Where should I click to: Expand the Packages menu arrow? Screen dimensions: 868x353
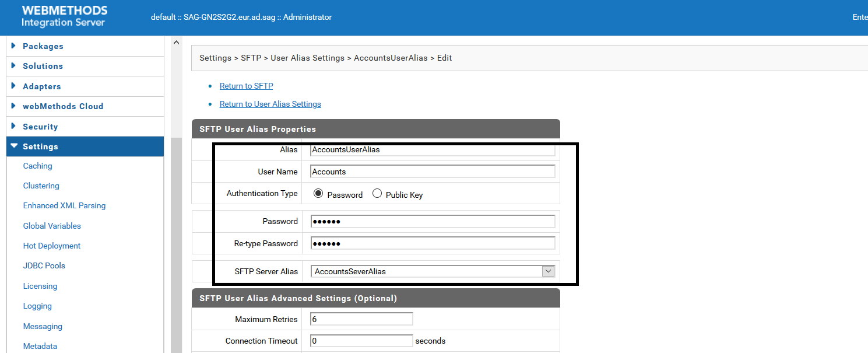[x=13, y=46]
